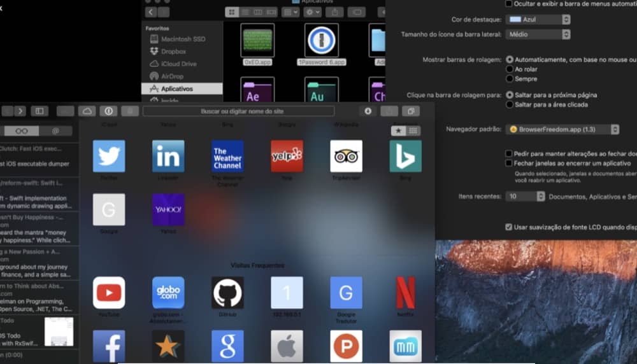Switch to Shared Links @ tab in sidebar

pyautogui.click(x=55, y=130)
